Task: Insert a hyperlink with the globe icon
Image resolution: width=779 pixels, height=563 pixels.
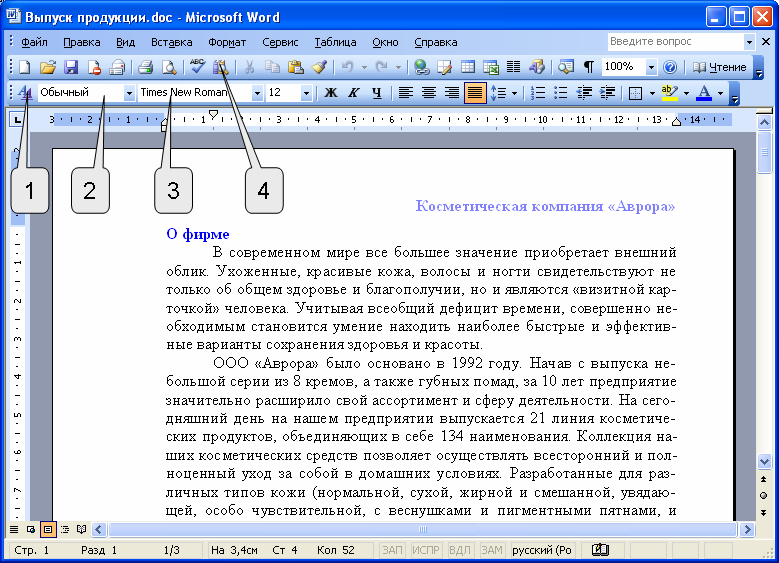Action: 421,67
